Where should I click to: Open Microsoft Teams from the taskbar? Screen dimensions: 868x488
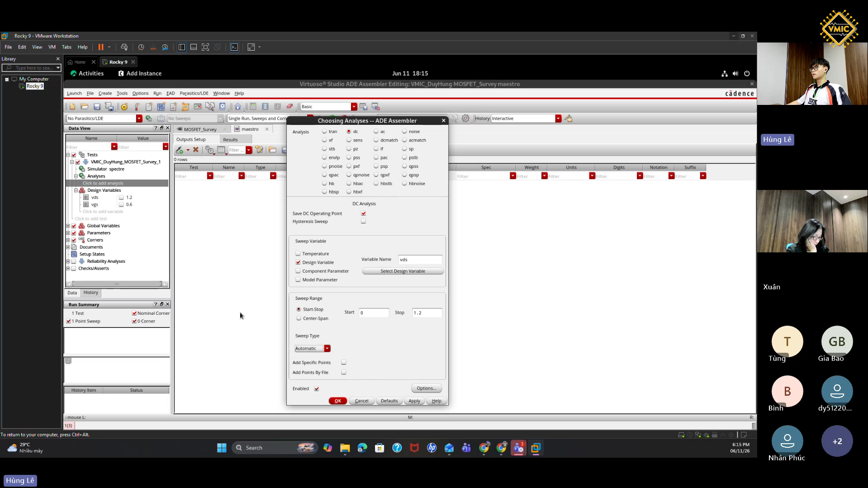coord(466,448)
